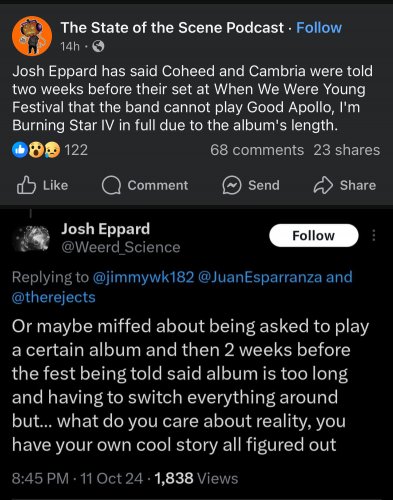Open the 14h post timestamp
This screenshot has height=500, width=393.
(x=70, y=46)
